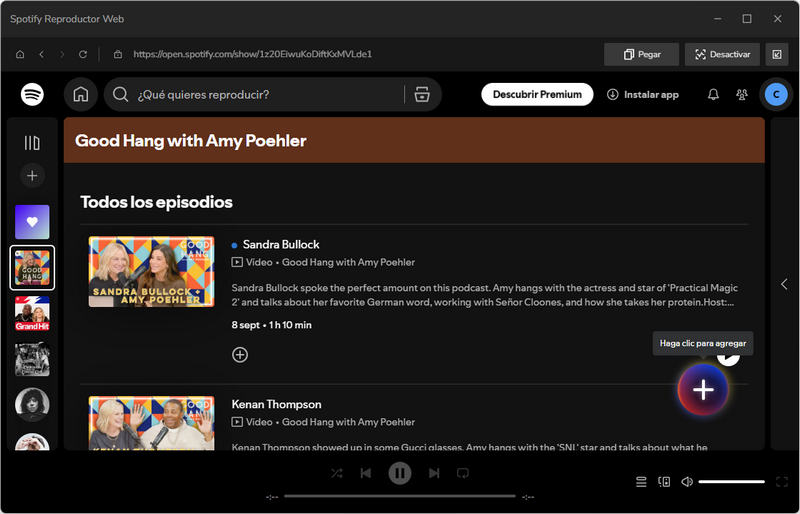
Task: Toggle shuffle in player controls
Action: [337, 473]
